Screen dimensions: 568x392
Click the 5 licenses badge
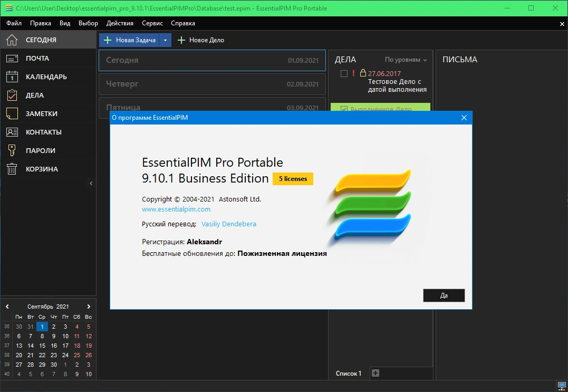coord(293,179)
